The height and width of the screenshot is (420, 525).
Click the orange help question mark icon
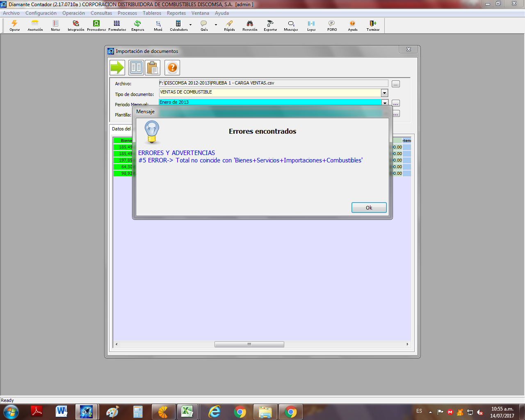coord(172,68)
